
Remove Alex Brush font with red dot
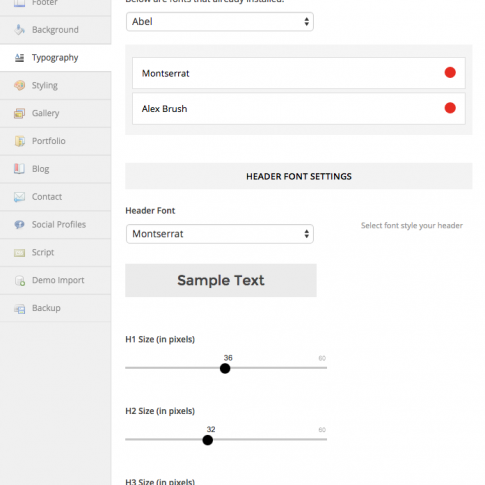click(450, 108)
